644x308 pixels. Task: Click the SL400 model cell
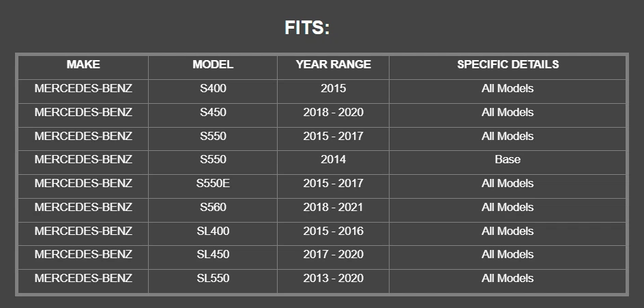213,232
